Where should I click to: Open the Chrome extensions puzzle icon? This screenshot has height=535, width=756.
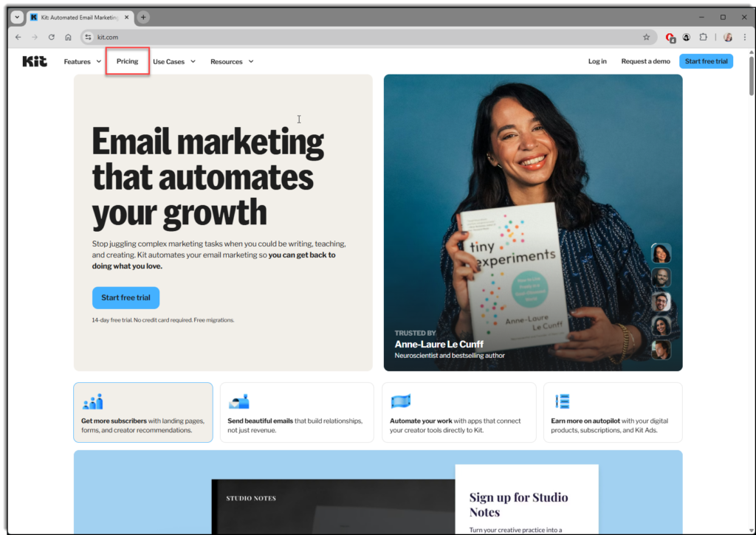(x=704, y=37)
